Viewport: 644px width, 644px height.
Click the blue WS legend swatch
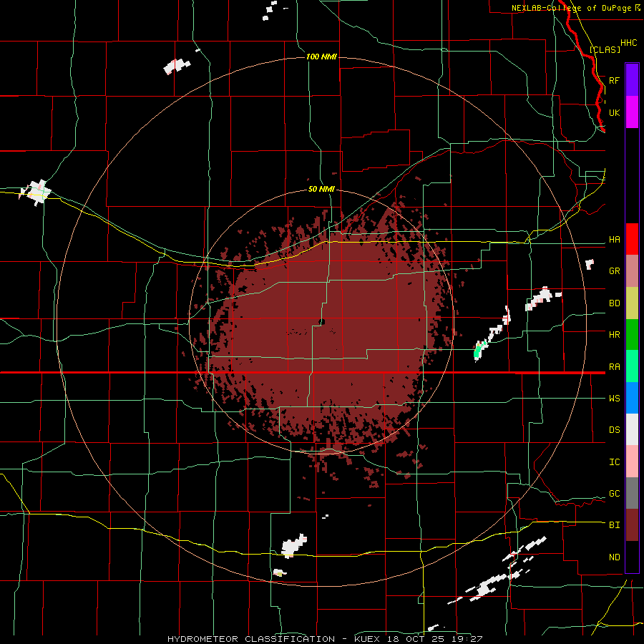click(x=632, y=398)
